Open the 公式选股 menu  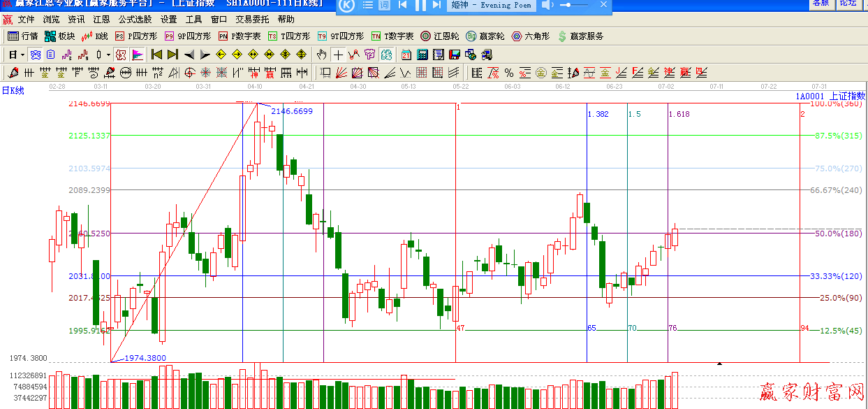pos(135,20)
